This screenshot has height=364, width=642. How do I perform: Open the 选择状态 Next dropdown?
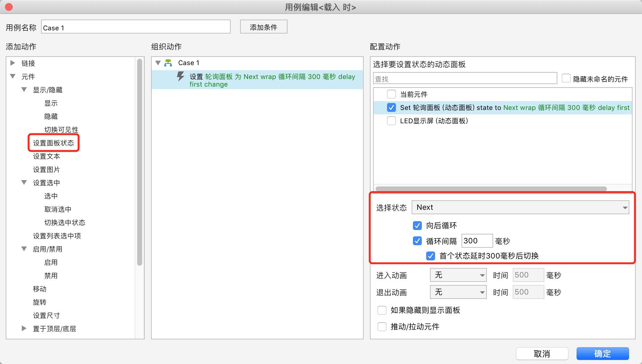coord(520,207)
